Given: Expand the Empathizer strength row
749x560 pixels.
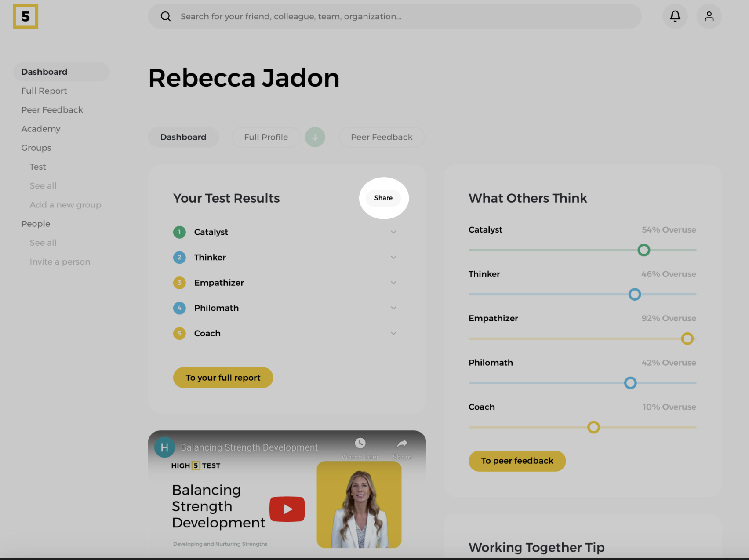Looking at the screenshot, I should (x=393, y=283).
